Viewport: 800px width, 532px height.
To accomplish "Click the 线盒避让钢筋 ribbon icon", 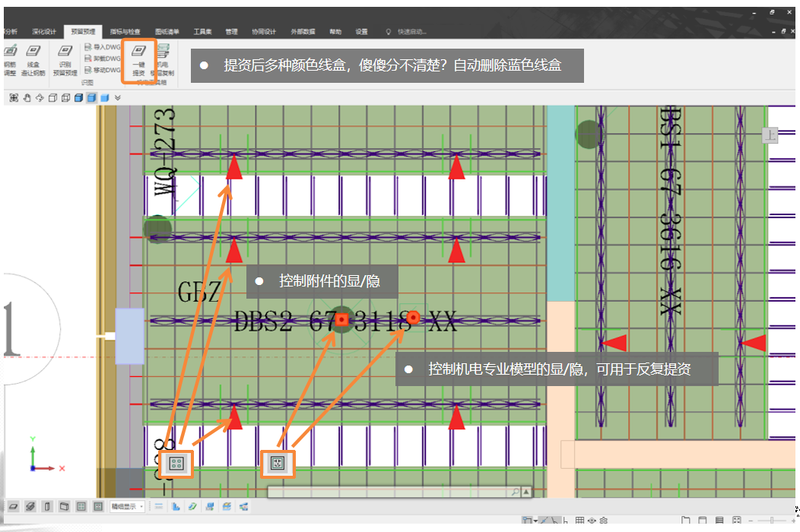I will (33, 59).
